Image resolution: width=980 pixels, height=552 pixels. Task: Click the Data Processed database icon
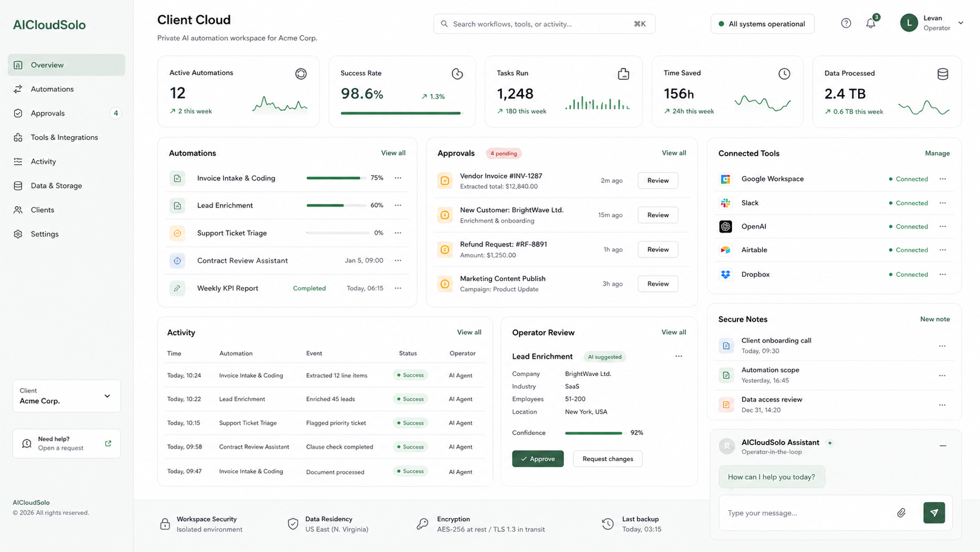coord(942,74)
